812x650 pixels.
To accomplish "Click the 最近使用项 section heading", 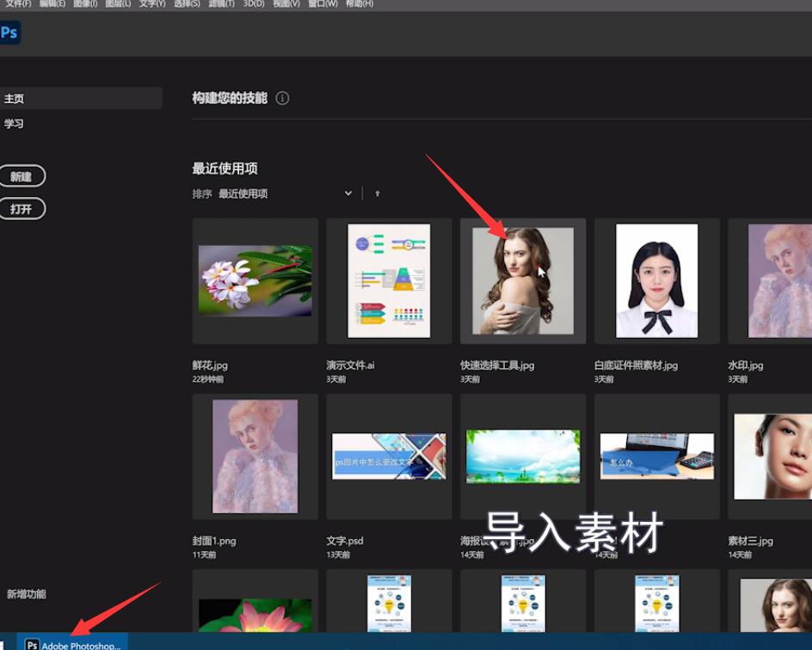I will click(225, 169).
